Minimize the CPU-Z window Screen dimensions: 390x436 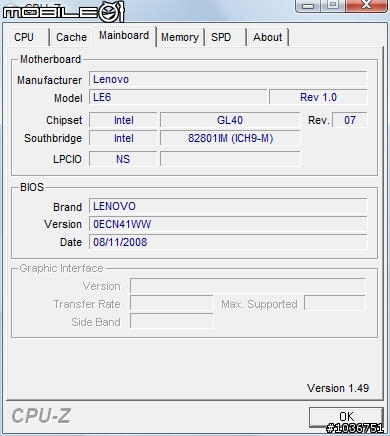308,5
